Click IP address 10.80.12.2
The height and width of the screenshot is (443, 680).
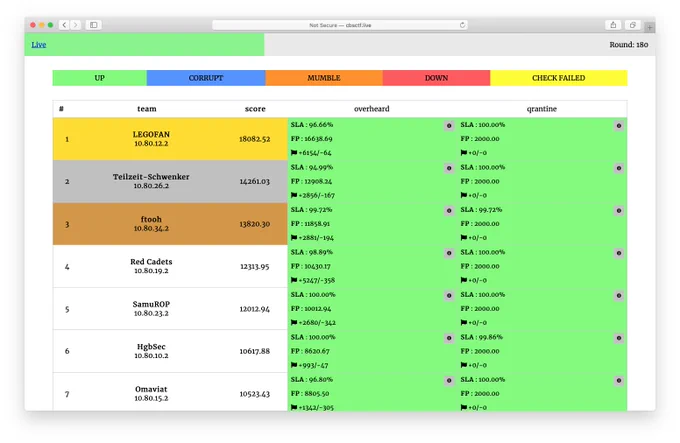click(x=151, y=143)
